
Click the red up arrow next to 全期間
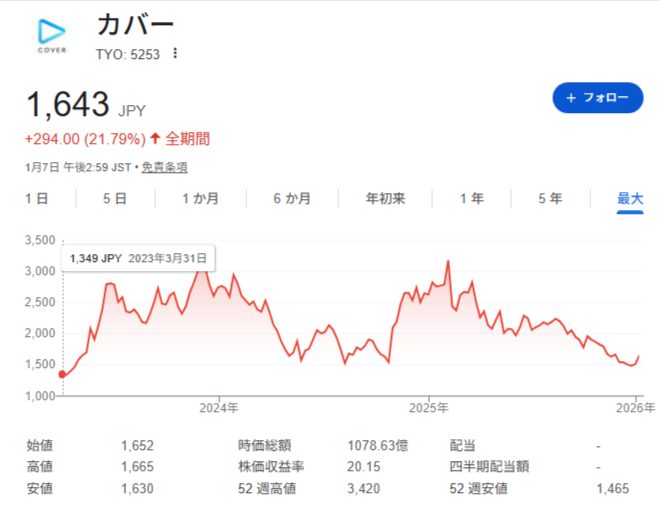coord(155,139)
